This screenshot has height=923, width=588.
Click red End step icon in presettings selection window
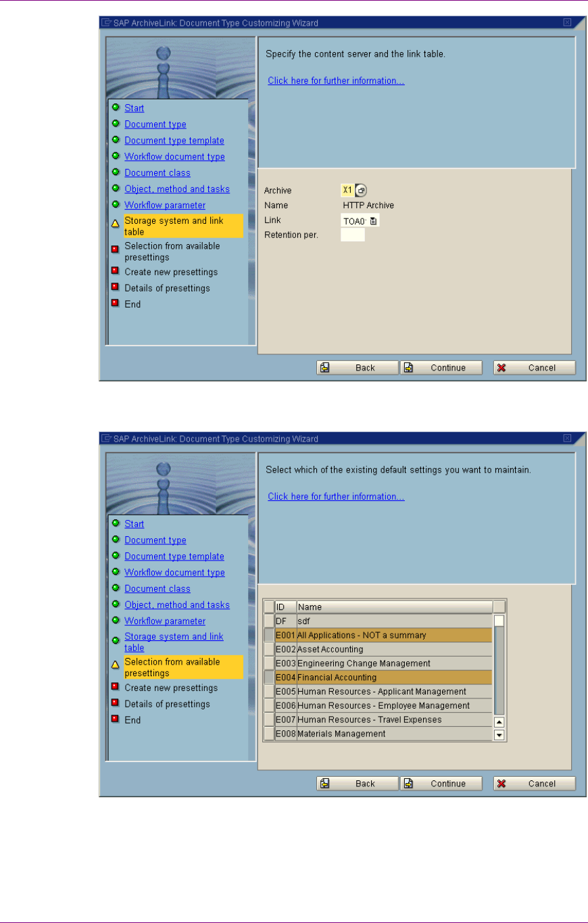pos(116,719)
